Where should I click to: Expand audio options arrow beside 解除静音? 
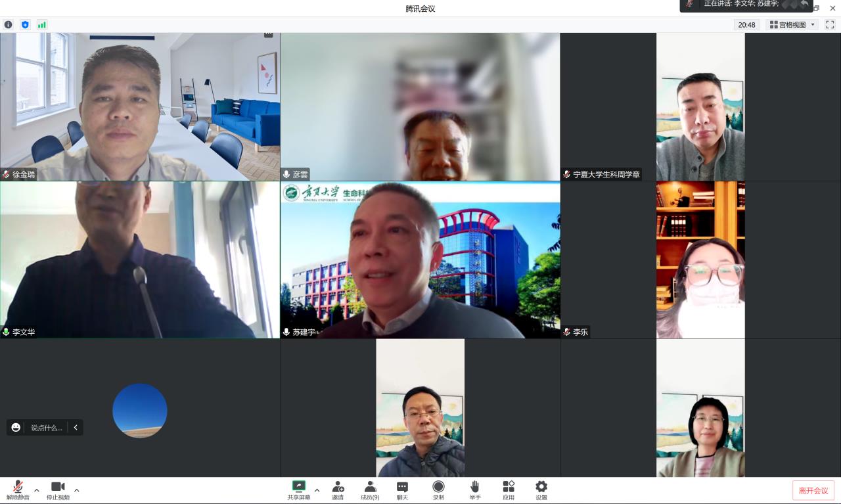click(x=37, y=490)
